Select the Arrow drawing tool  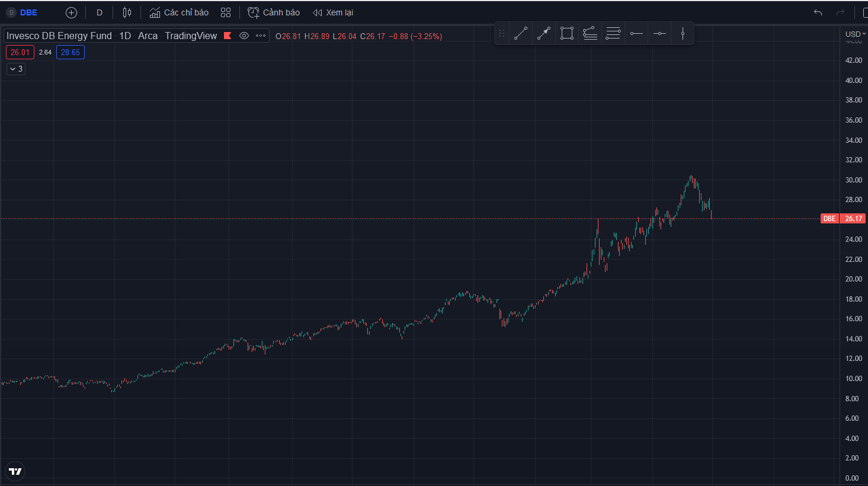[544, 34]
